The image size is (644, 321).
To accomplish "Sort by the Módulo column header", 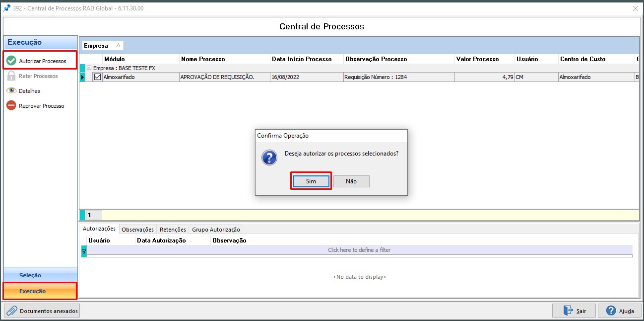I will pyautogui.click(x=141, y=59).
